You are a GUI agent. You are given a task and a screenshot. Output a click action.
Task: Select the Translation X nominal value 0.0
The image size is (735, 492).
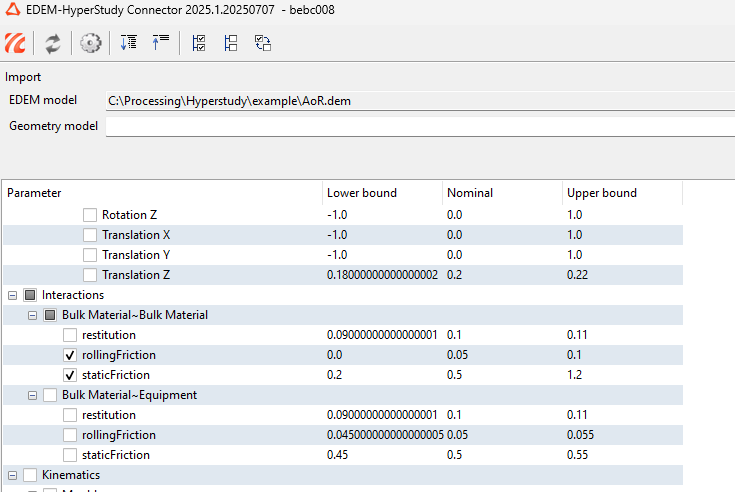(454, 235)
